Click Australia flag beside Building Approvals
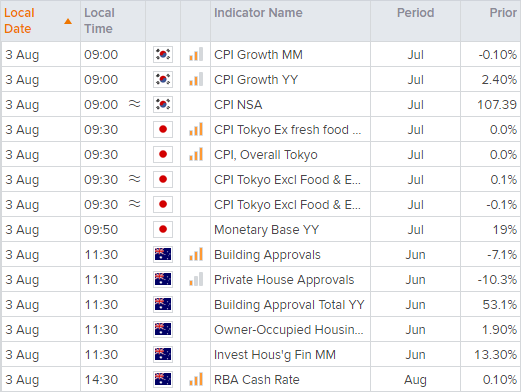The image size is (521, 392). coord(163,254)
